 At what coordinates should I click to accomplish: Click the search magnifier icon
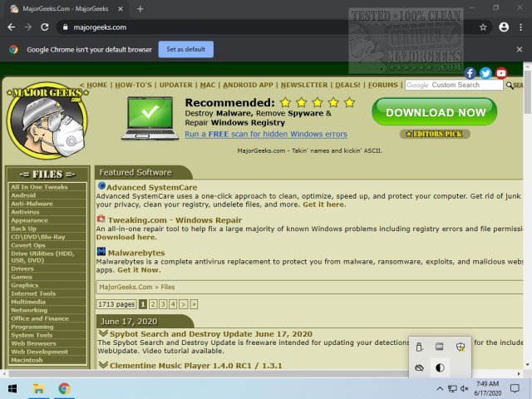[510, 85]
